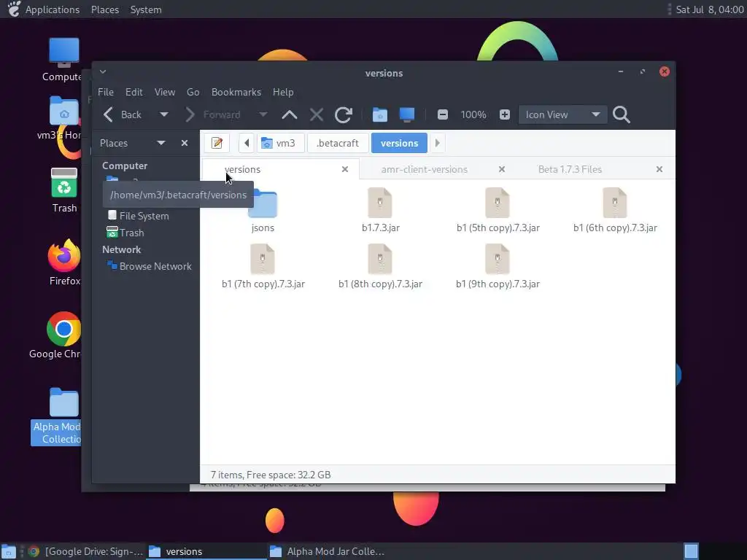Click the path bar left scroll arrow

tap(247, 143)
